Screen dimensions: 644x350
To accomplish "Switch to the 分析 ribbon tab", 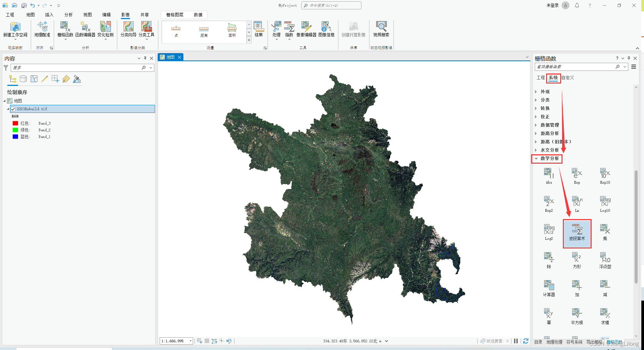I will click(68, 15).
